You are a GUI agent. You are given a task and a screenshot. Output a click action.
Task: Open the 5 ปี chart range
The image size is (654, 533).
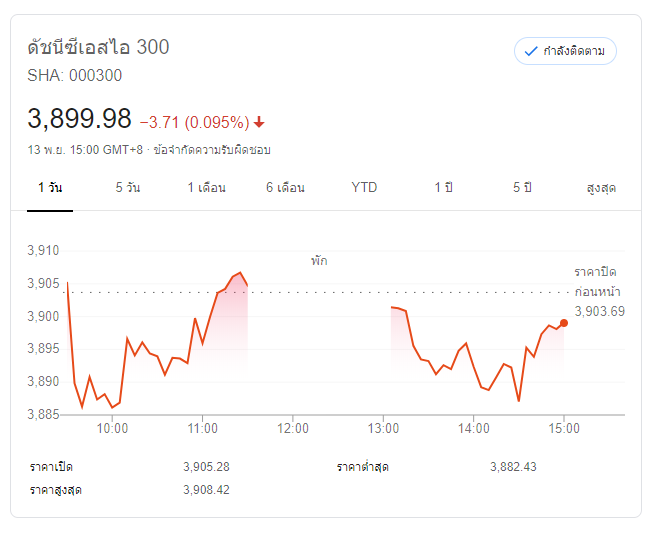(x=522, y=188)
